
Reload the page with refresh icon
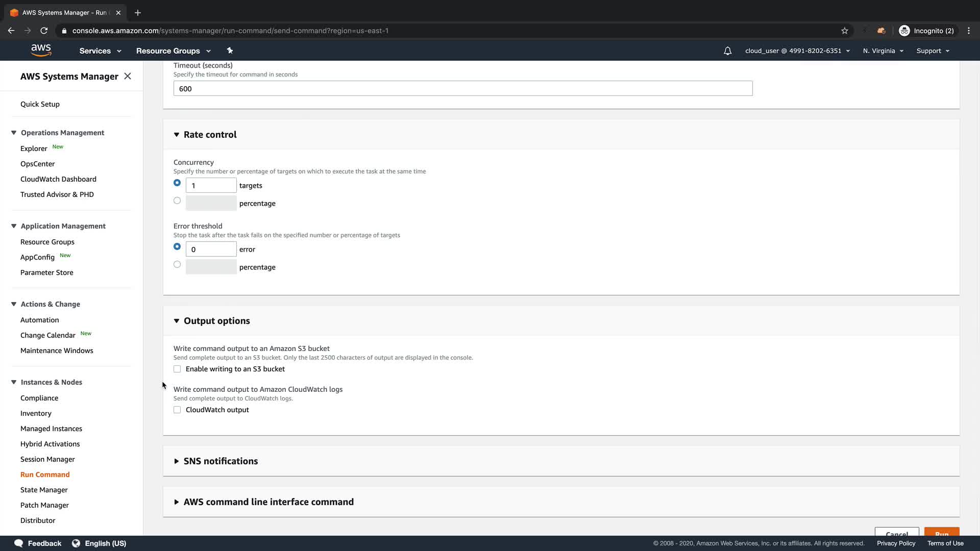click(44, 31)
